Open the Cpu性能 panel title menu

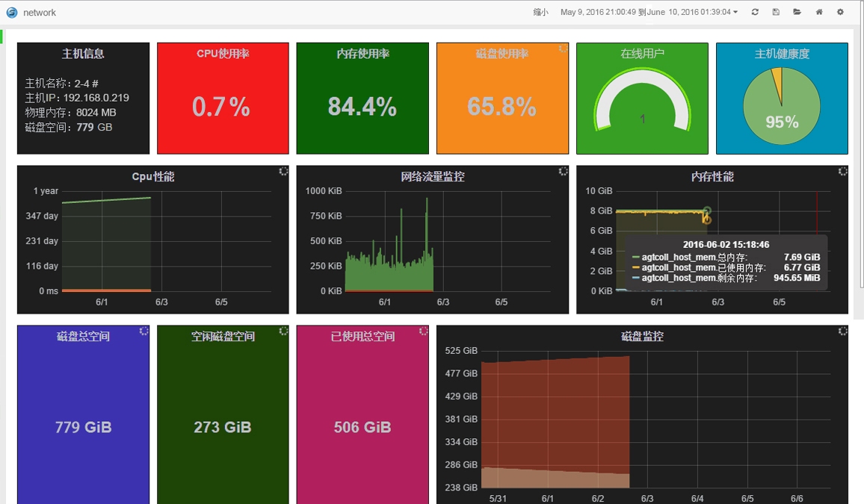point(153,177)
